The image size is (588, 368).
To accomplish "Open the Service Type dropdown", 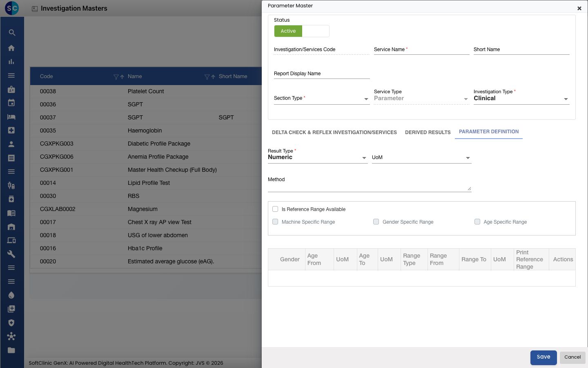I will click(421, 99).
